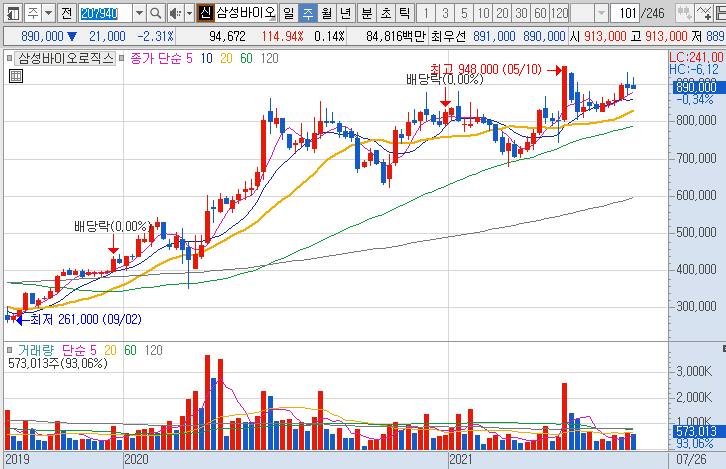This screenshot has width=726, height=469.
Task: Click the 삼성바이오 stock name box
Action: coord(246,13)
